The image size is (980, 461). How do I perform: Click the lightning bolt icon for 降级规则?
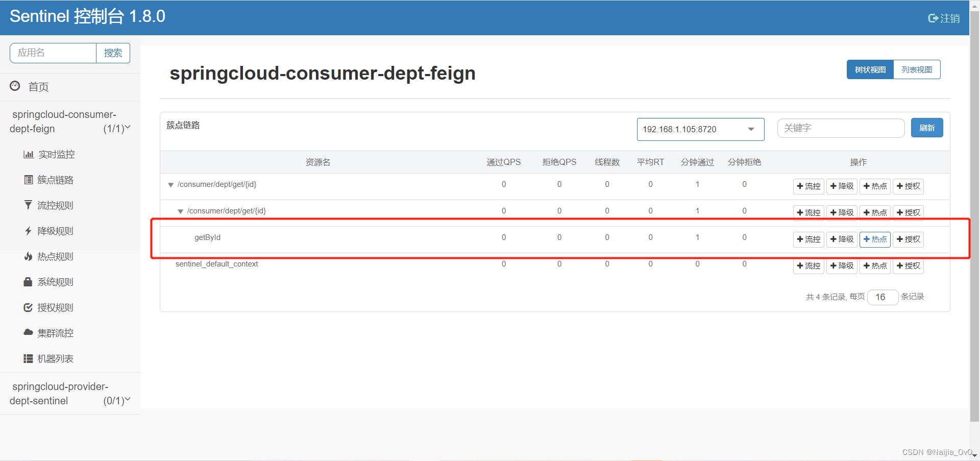(x=28, y=231)
